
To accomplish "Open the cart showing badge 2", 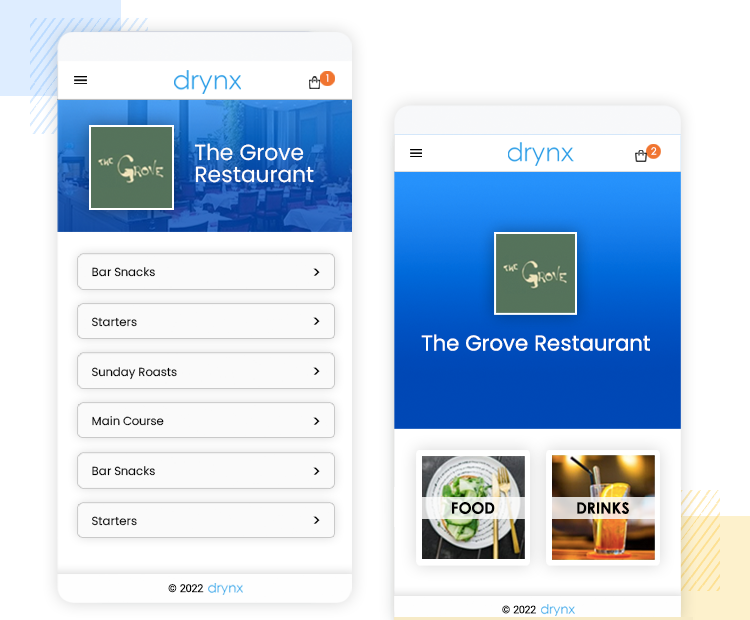I will coord(641,156).
